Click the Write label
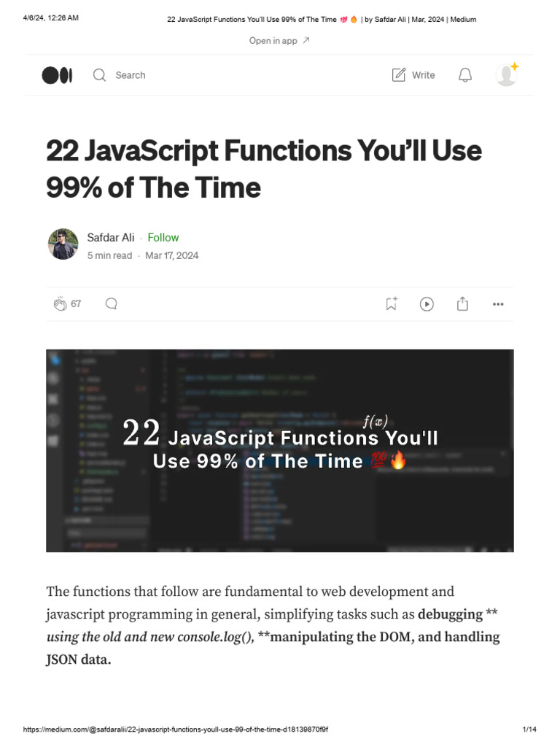560x747 pixels. click(x=423, y=75)
